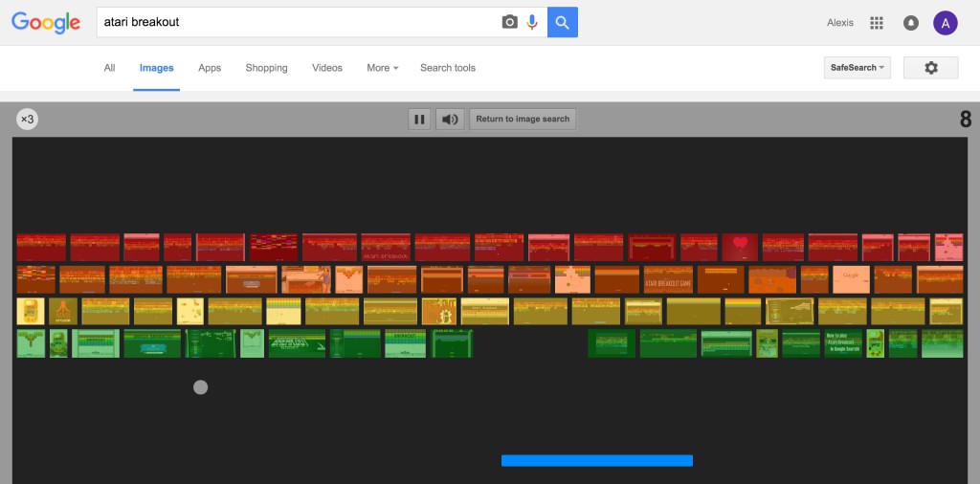Expand the SafeSearch dropdown

click(857, 68)
